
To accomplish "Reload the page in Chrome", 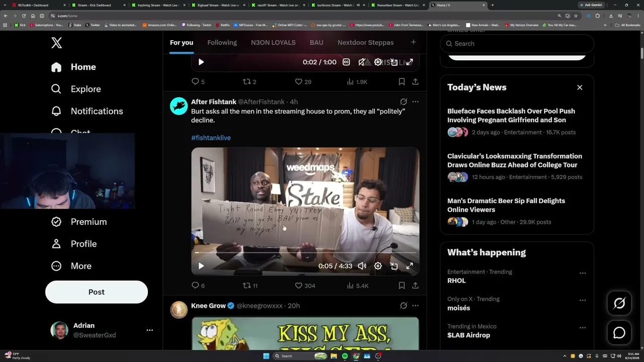I will click(24, 16).
